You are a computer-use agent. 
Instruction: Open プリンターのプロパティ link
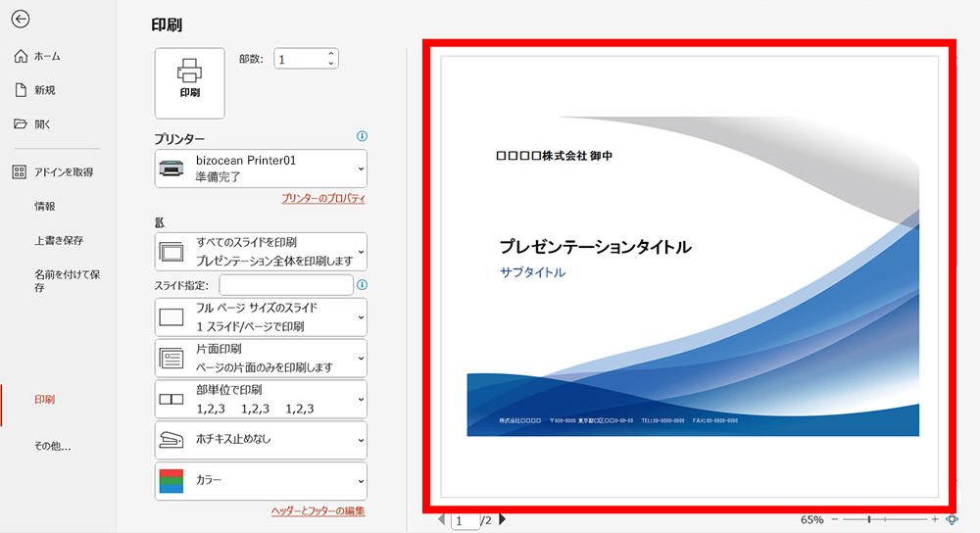(323, 198)
